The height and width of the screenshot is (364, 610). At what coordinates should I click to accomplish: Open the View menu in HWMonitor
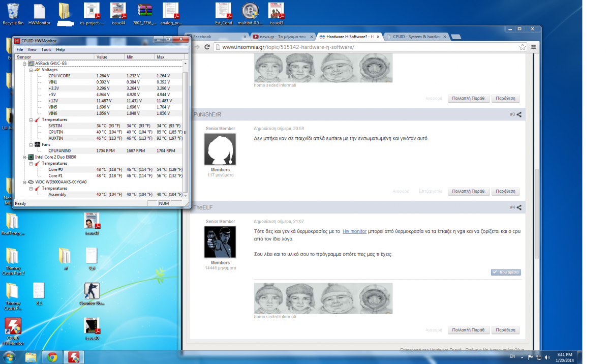32,49
